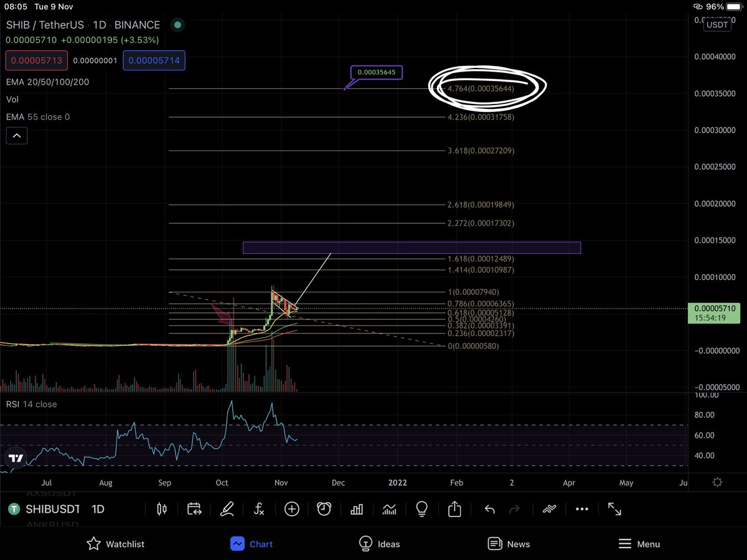The width and height of the screenshot is (747, 560).
Task: Select the 0.00035645 price label callout
Action: pyautogui.click(x=376, y=73)
